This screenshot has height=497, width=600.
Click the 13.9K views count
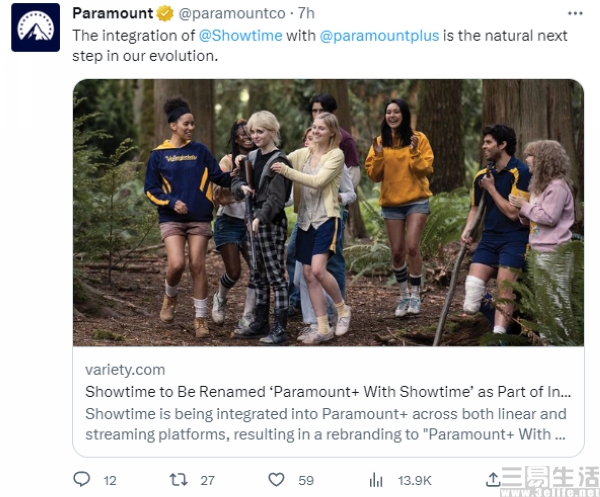414,481
